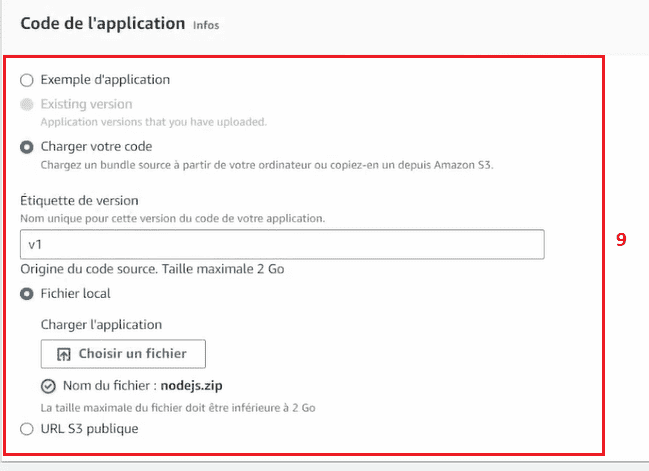Click the Code de l'application heading
This screenshot has width=649, height=471.
coord(103,24)
